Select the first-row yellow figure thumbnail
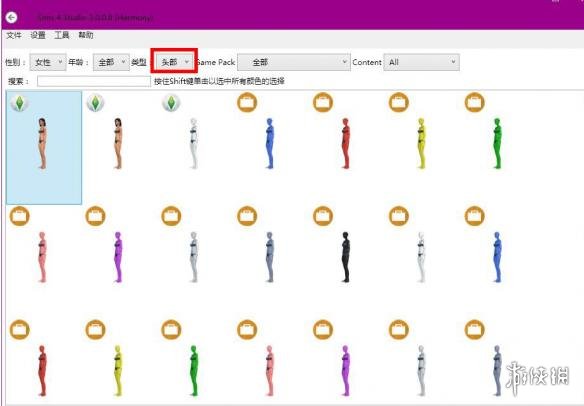 (x=421, y=143)
